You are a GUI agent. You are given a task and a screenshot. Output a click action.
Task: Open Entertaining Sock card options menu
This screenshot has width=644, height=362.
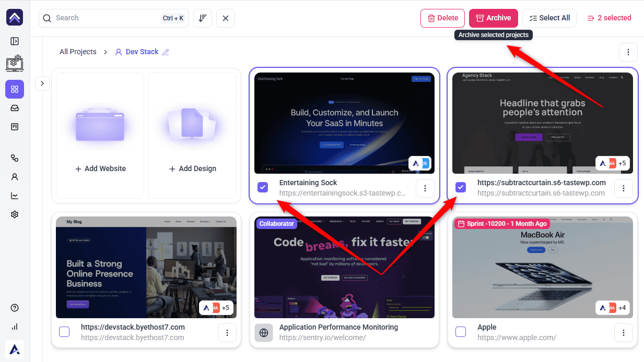coord(425,188)
